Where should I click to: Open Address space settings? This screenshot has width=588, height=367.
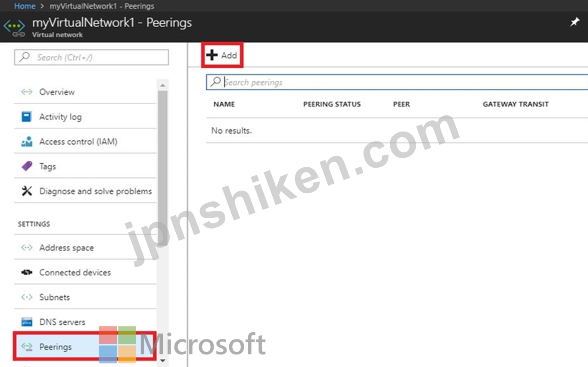(x=85, y=248)
